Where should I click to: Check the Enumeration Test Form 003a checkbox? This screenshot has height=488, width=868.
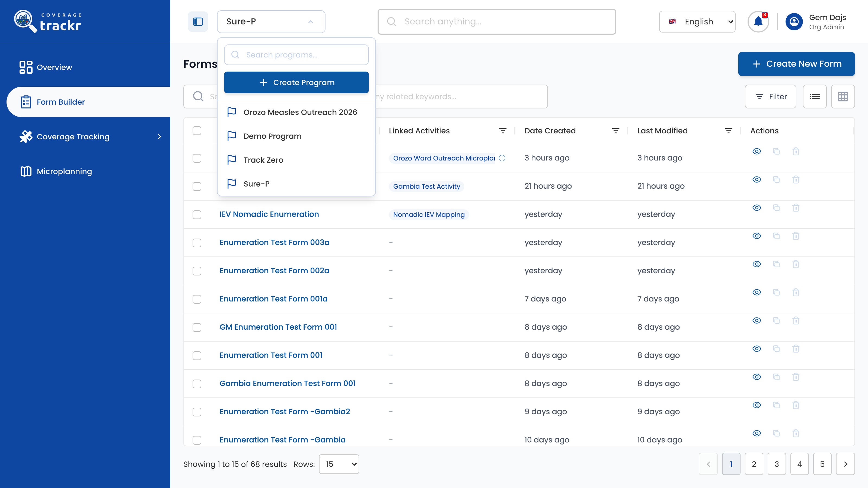197,243
